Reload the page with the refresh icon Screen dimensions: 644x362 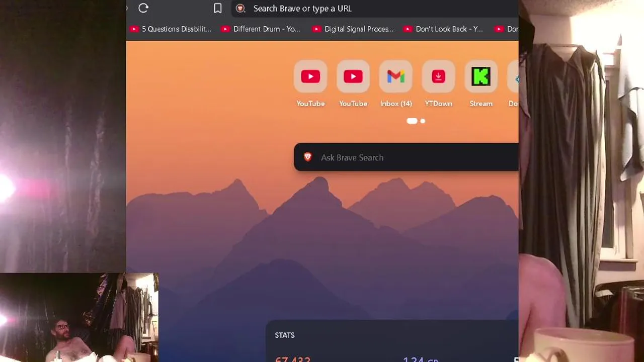click(143, 8)
